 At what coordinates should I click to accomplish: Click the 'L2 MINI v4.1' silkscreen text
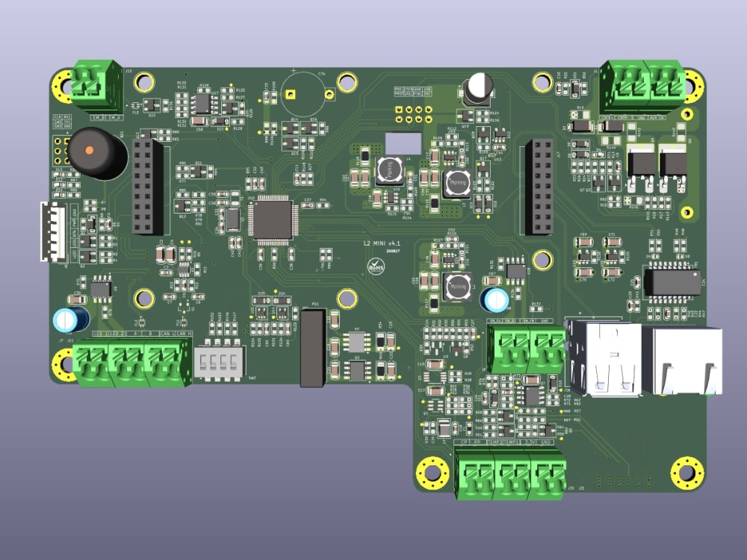click(382, 243)
